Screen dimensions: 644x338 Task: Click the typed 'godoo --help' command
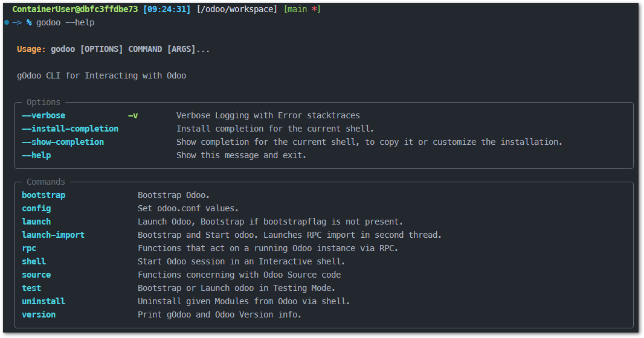tap(65, 22)
